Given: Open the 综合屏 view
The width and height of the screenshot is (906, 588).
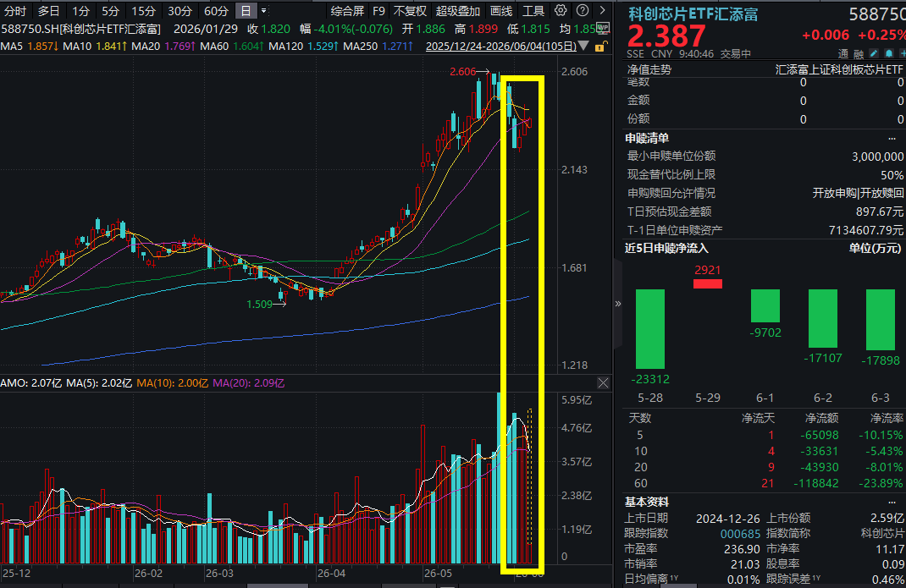Looking at the screenshot, I should 347,11.
